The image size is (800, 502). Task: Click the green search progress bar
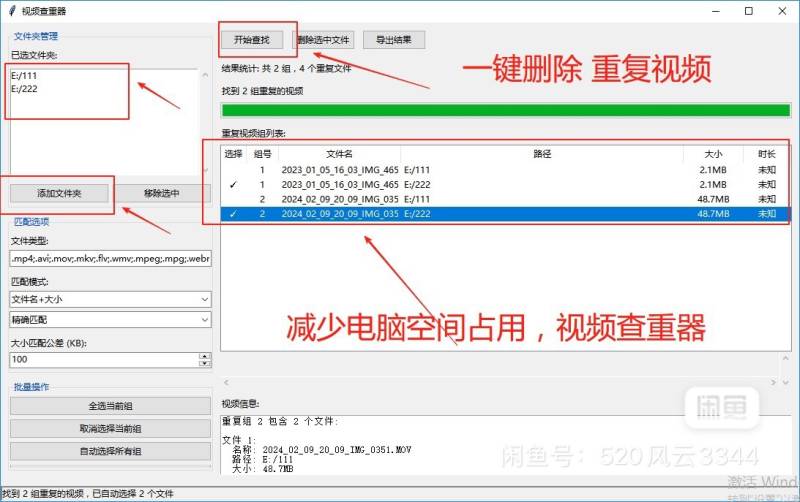tap(506, 110)
